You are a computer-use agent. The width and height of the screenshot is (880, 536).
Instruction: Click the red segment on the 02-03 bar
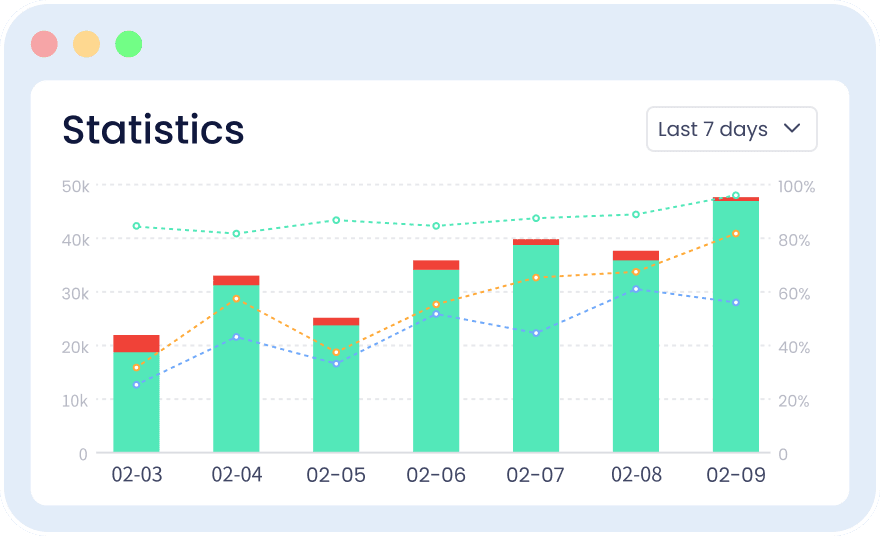(x=136, y=343)
